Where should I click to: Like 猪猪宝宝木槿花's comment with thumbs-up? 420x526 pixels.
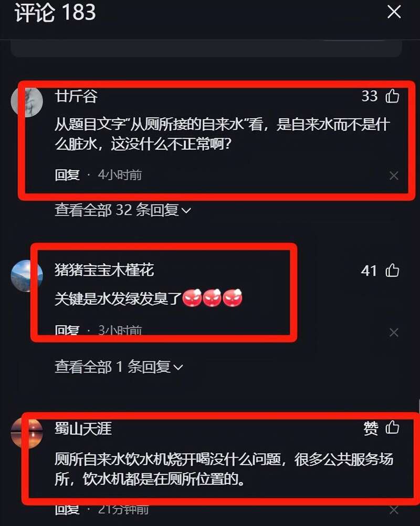point(392,271)
